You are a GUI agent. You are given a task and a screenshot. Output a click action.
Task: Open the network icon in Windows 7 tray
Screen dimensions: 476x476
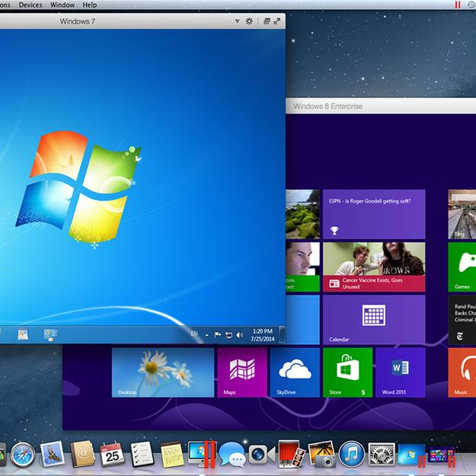(229, 335)
